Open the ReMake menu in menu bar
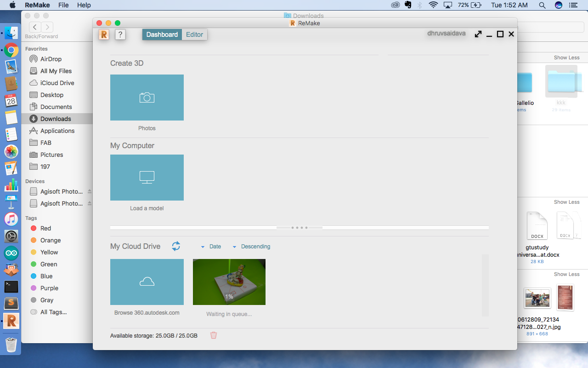This screenshot has height=368, width=588. tap(38, 5)
